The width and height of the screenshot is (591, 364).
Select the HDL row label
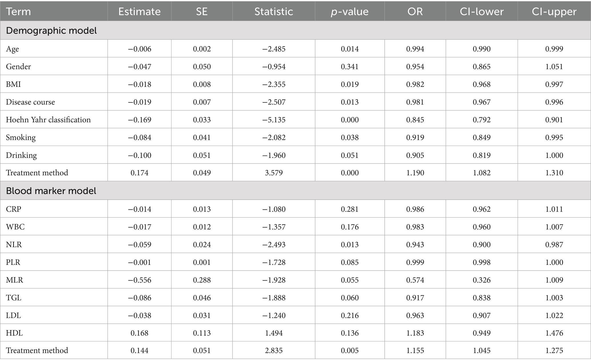14,333
